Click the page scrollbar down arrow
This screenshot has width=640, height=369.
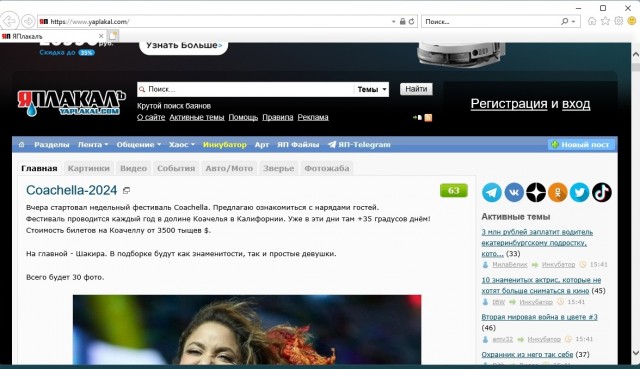click(x=636, y=352)
